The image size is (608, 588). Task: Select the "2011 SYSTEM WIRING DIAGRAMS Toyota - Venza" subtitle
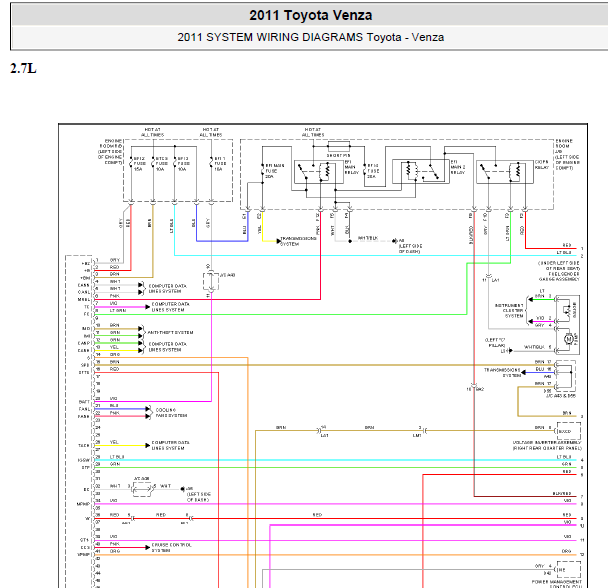pos(310,37)
